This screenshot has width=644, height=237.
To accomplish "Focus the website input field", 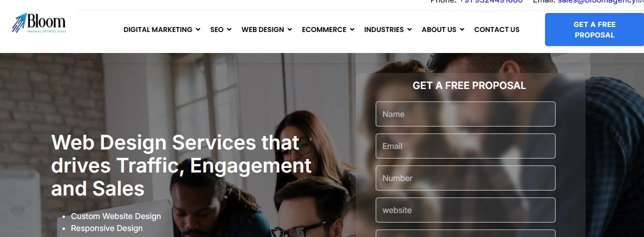I will pyautogui.click(x=465, y=210).
